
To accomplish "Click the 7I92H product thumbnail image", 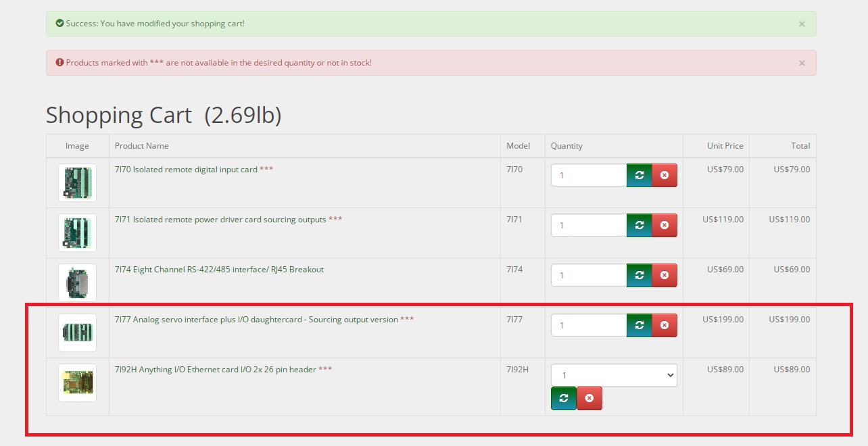I will coord(77,382).
